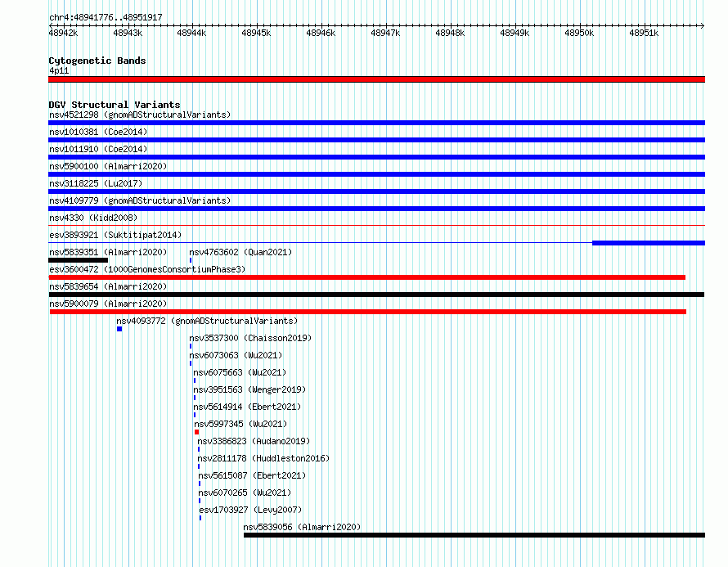The image size is (728, 567).
Task: Open the nsv4763602 (Quan2021) label
Action: pos(240,252)
